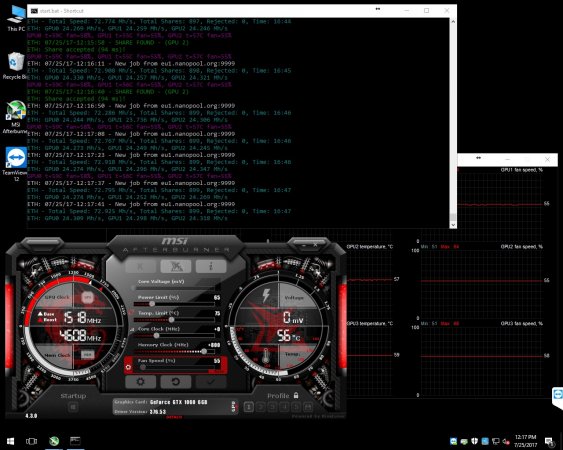Image resolution: width=563 pixels, height=450 pixels.
Task: Adjust the Core Voltage slider
Action: tap(175, 288)
